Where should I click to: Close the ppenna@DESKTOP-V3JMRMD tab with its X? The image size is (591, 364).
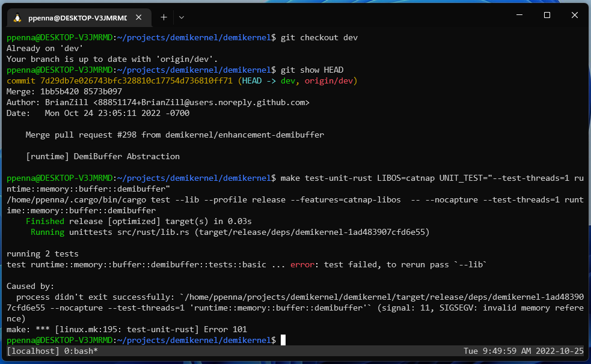point(138,17)
